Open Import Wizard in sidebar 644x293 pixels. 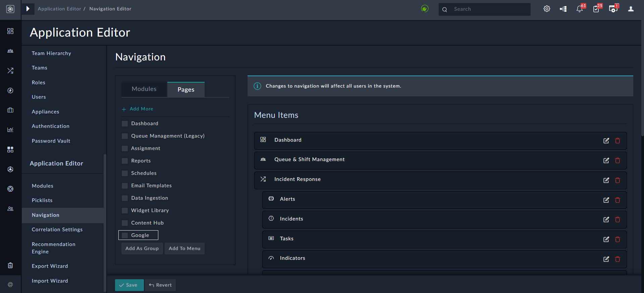click(50, 281)
